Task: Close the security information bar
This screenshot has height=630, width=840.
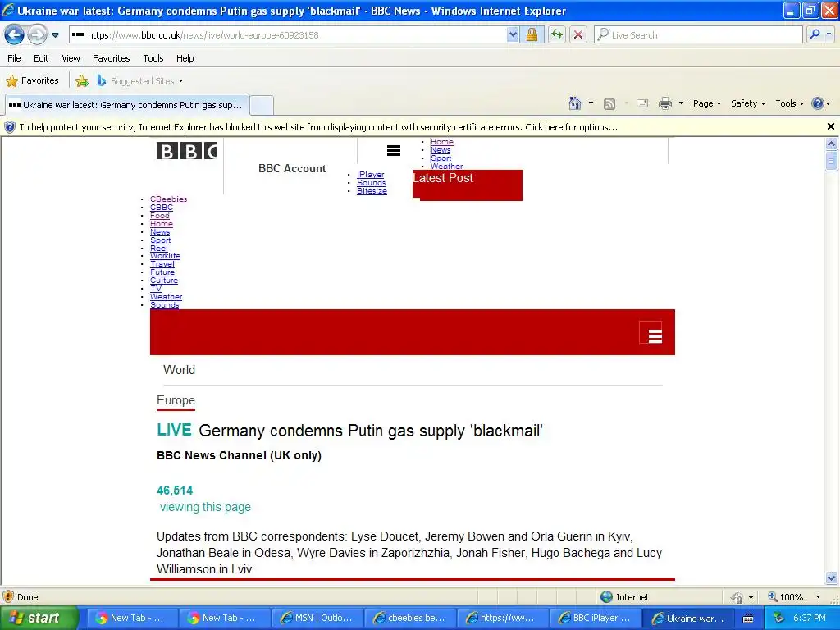Action: point(830,126)
